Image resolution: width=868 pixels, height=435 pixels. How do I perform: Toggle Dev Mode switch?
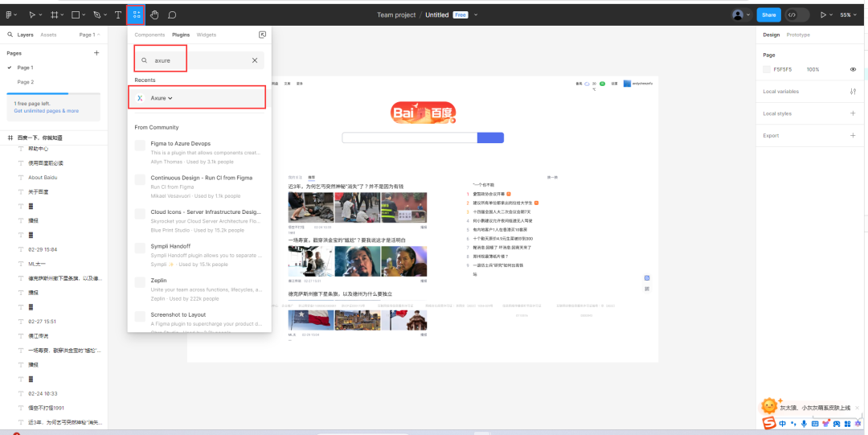click(798, 15)
